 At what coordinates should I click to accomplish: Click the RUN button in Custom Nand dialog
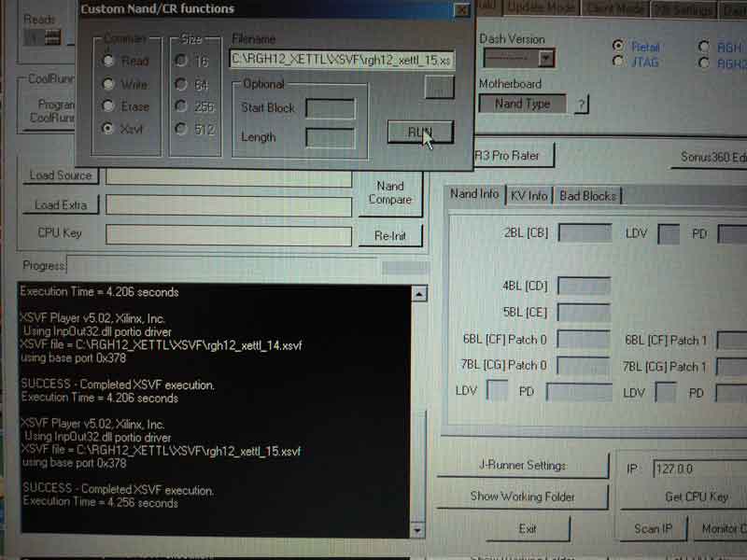click(420, 132)
